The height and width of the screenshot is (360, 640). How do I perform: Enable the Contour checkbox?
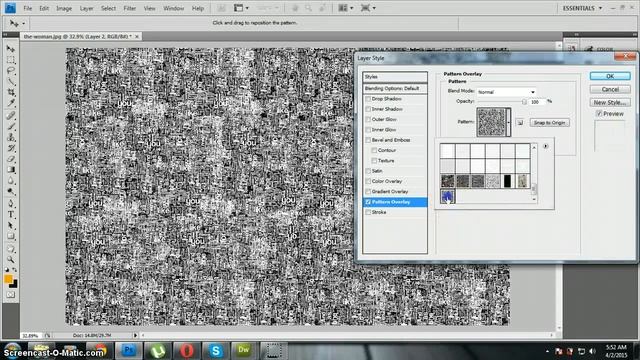click(374, 150)
